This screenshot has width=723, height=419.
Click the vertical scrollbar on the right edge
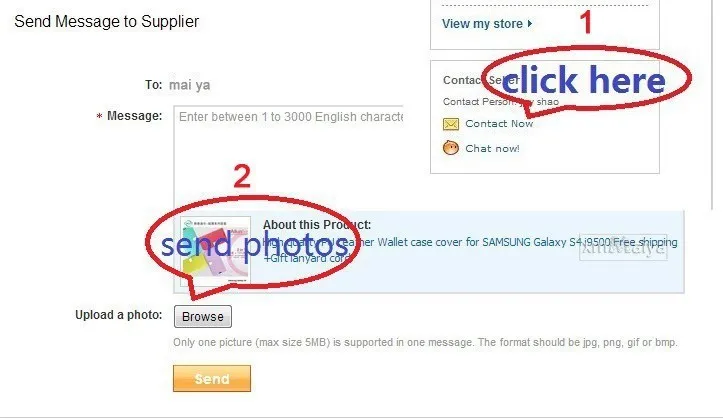[x=713, y=105]
